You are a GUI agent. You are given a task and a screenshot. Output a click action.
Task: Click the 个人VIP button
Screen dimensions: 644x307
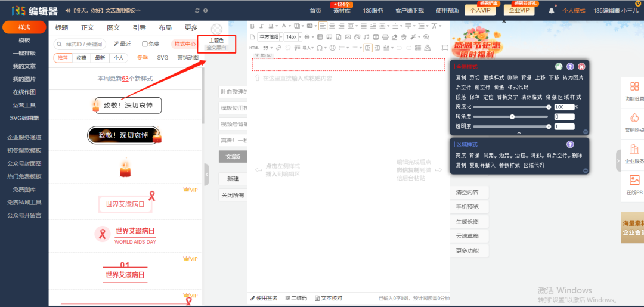[479, 10]
